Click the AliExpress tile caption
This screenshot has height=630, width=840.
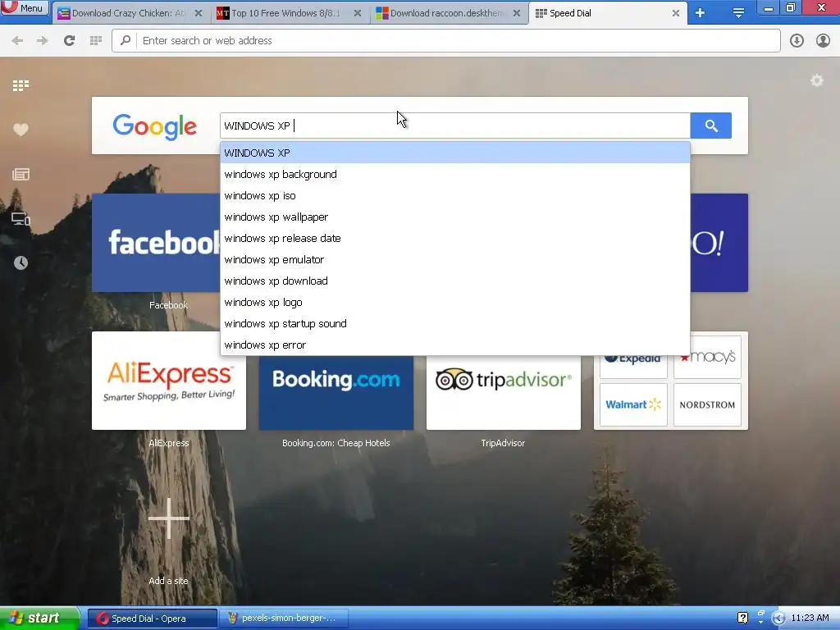click(169, 443)
